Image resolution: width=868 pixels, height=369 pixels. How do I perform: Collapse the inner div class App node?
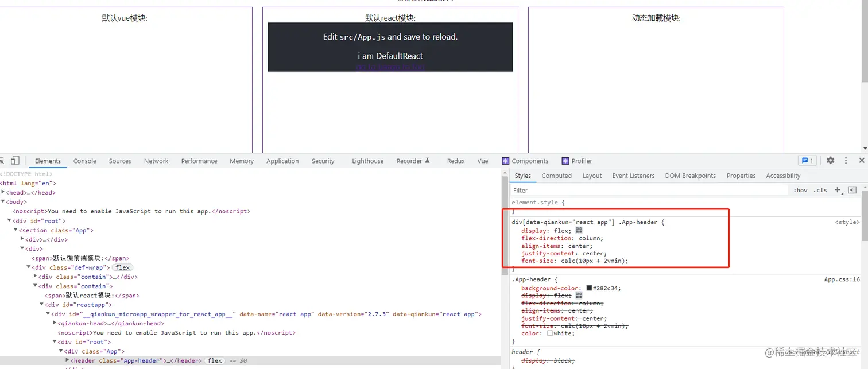(x=61, y=351)
